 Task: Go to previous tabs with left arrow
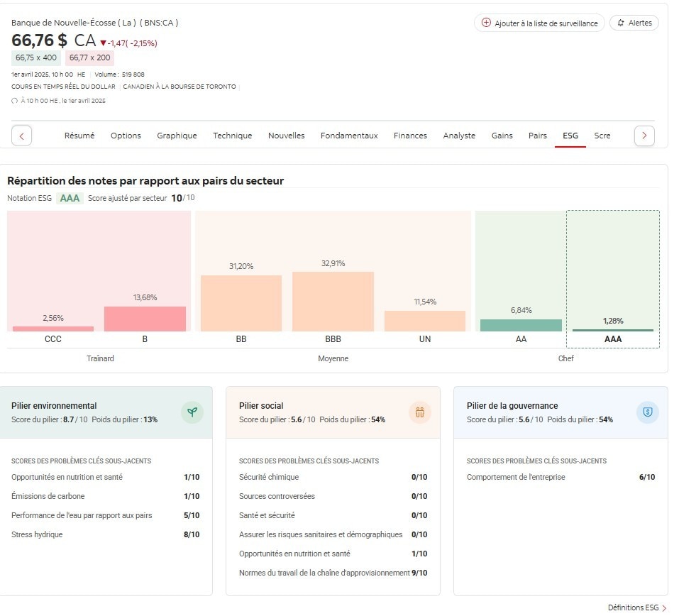pyautogui.click(x=22, y=136)
